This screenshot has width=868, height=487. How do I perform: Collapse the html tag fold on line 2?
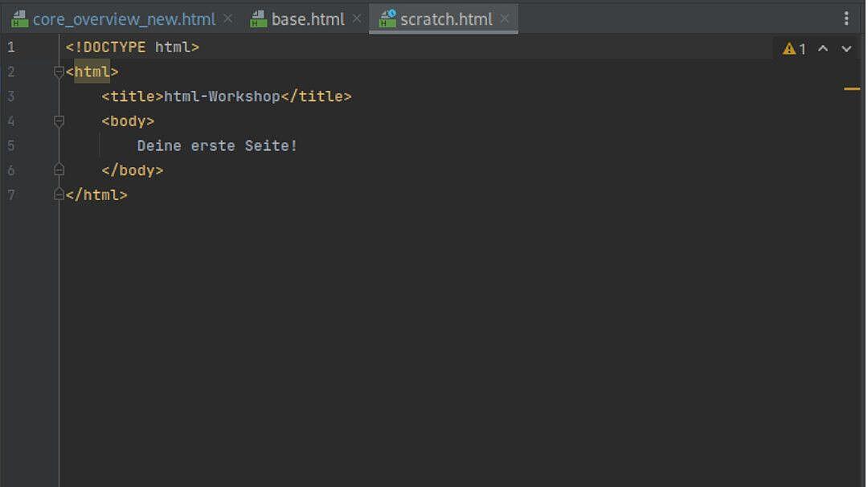pyautogui.click(x=59, y=72)
